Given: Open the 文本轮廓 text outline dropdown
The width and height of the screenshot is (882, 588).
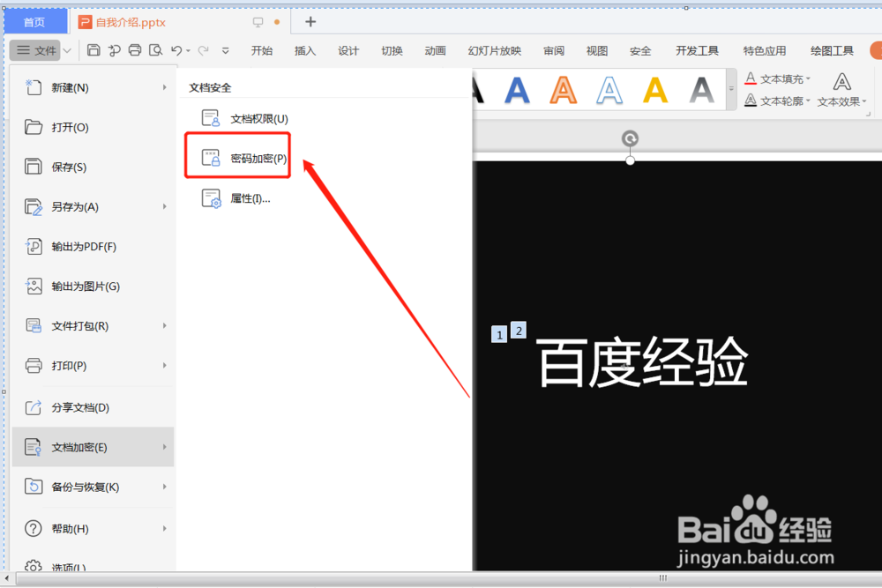Looking at the screenshot, I should click(777, 101).
